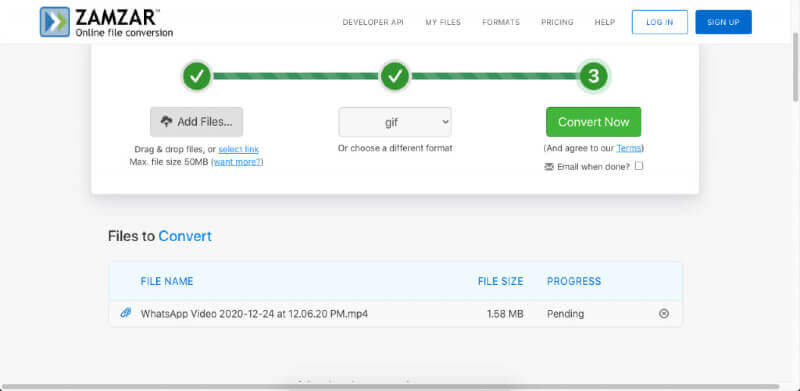
Task: Click the horizontal scrollbar at the bottom
Action: click(390, 386)
